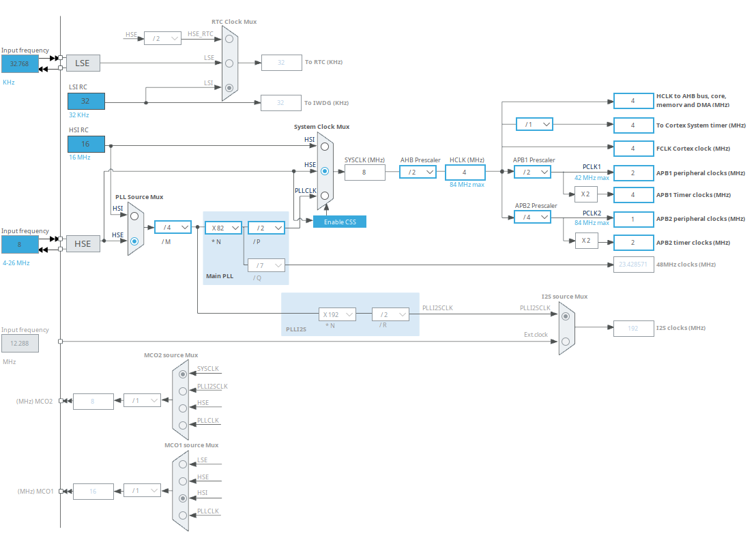
Task: Click the Enable CSS button
Action: pos(340,222)
